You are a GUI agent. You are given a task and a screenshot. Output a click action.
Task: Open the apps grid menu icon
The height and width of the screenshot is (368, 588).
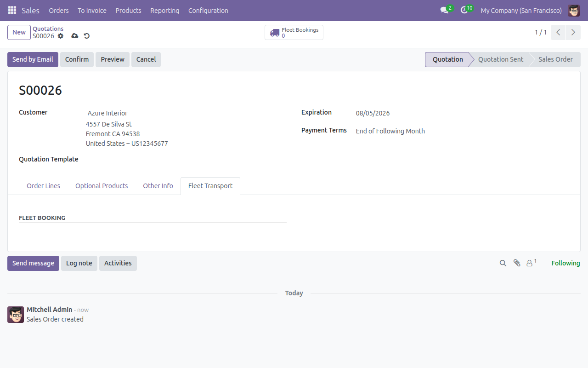(12, 10)
